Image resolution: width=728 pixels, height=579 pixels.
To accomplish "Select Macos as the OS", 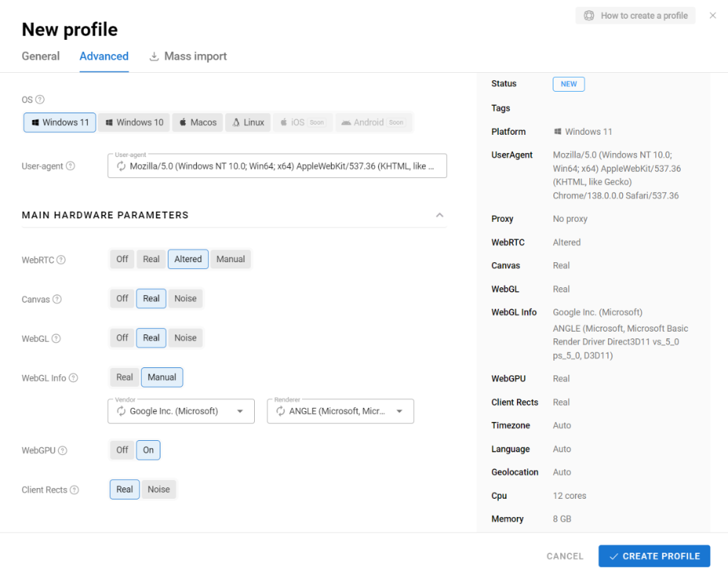I will point(198,123).
